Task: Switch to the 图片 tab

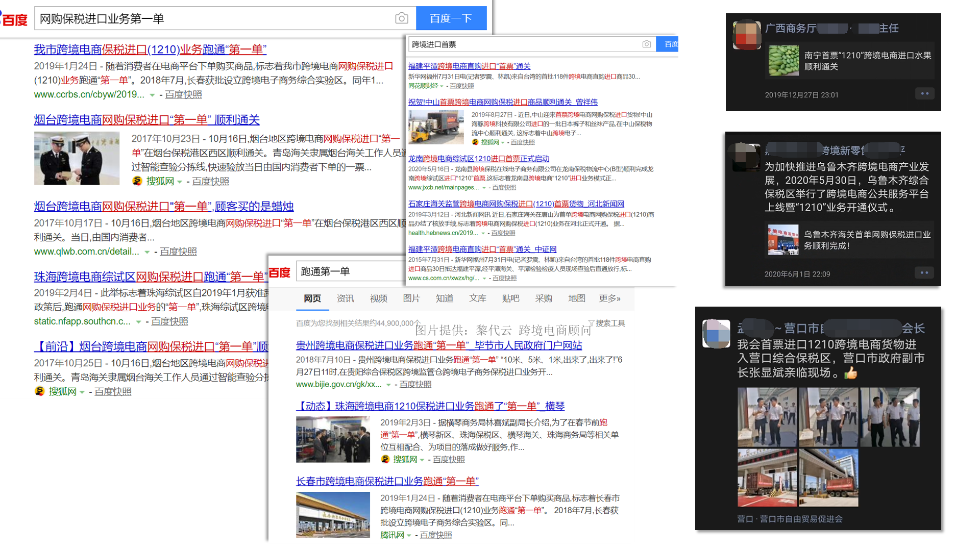Action: 411,298
